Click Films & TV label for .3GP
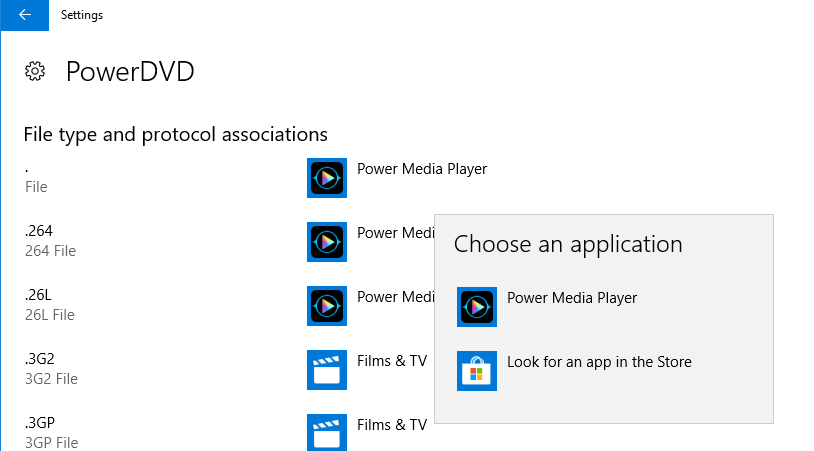The image size is (814, 451). tap(392, 425)
